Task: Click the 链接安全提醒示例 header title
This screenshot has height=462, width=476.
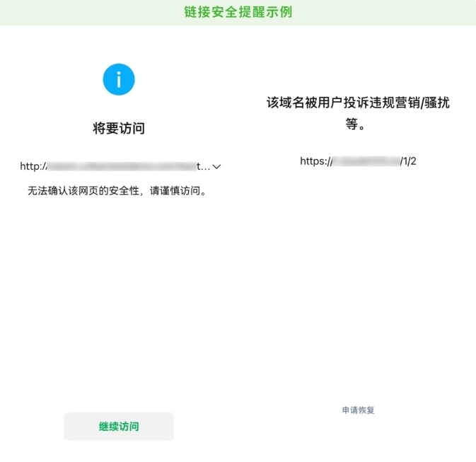Action: (x=238, y=12)
